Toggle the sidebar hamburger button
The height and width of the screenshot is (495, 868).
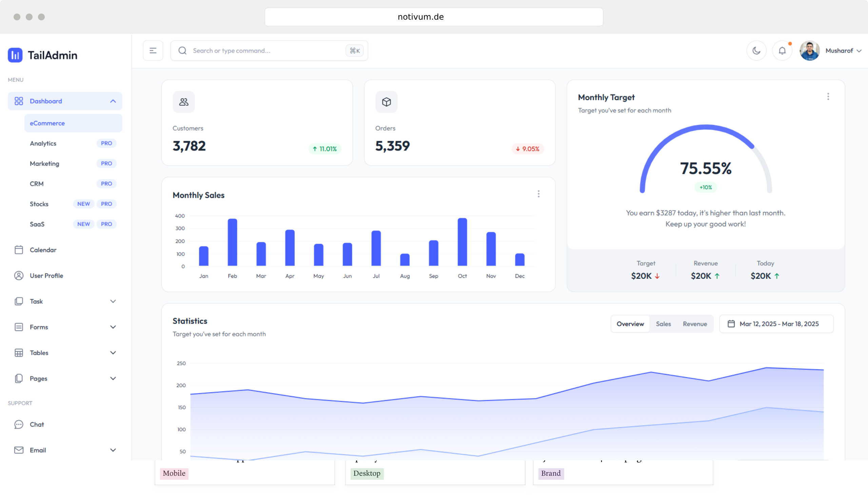(x=153, y=51)
